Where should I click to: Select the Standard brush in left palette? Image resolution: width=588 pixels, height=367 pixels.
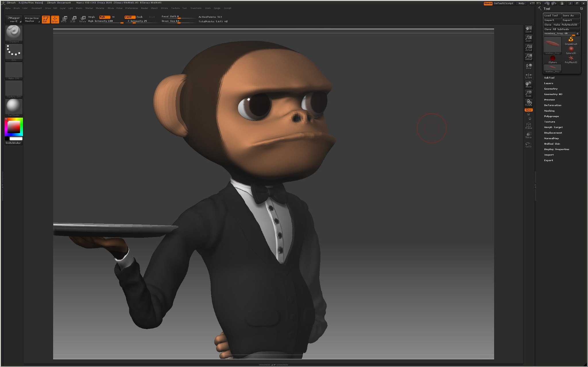tap(13, 33)
